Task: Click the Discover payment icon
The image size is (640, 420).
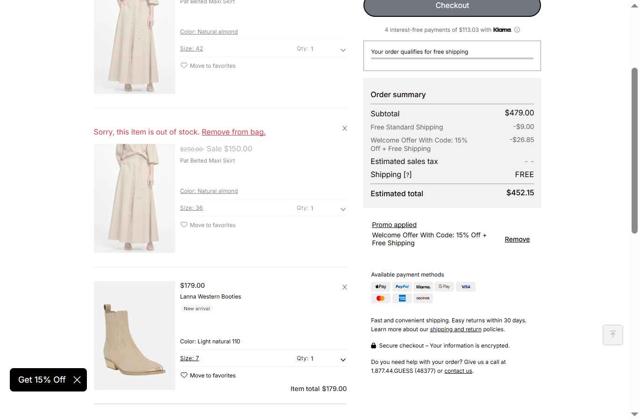Action: coord(423,299)
